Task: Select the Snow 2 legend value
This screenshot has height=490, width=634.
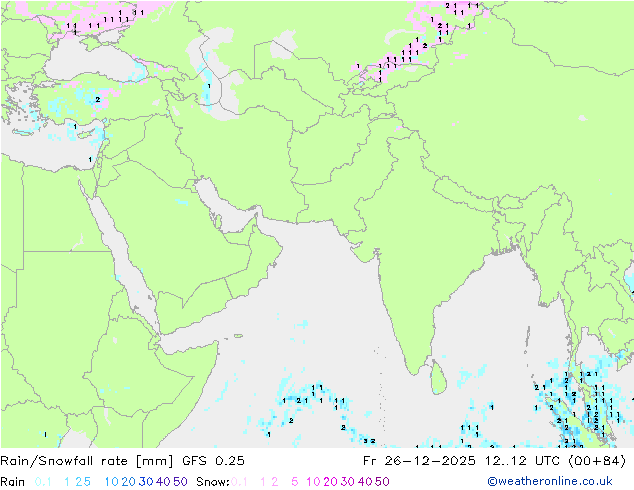Action: (x=275, y=482)
